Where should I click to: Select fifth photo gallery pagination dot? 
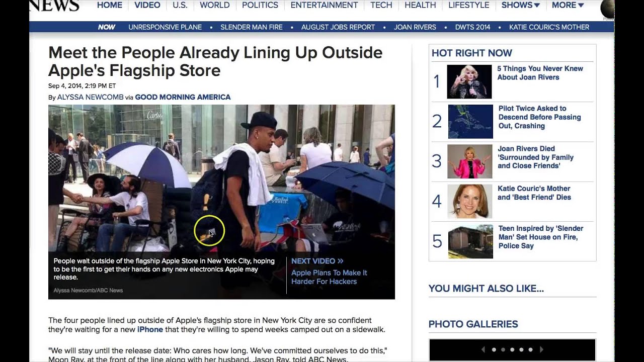pyautogui.click(x=531, y=349)
